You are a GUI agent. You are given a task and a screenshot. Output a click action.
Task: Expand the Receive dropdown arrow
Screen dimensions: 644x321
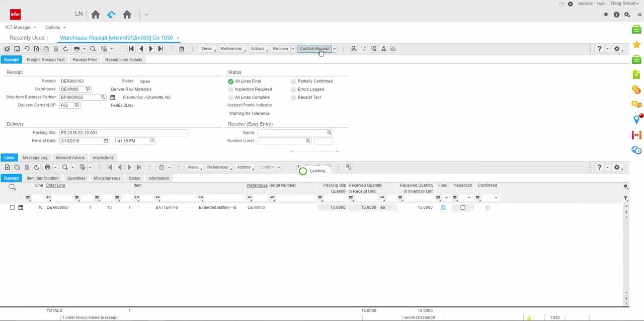click(293, 49)
